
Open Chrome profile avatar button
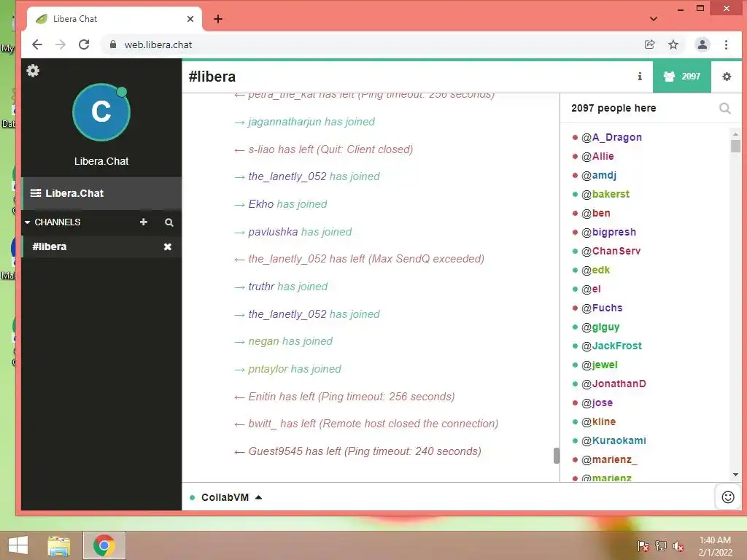coord(703,44)
